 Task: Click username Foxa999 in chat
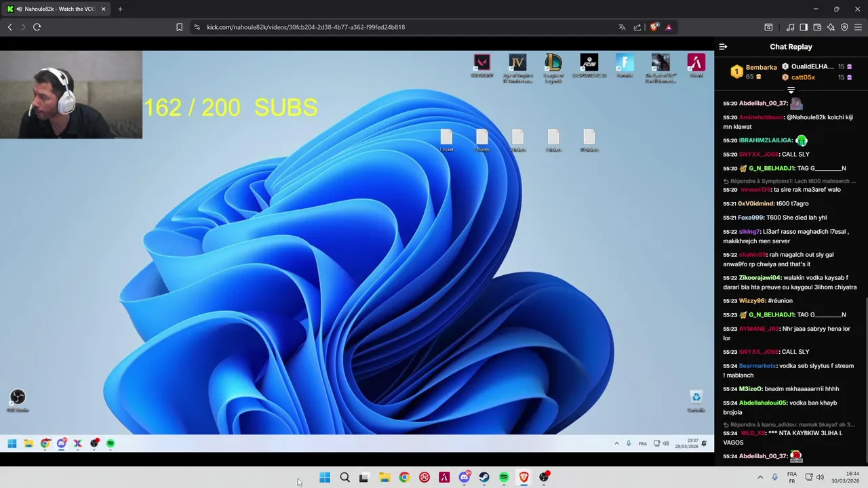point(751,218)
